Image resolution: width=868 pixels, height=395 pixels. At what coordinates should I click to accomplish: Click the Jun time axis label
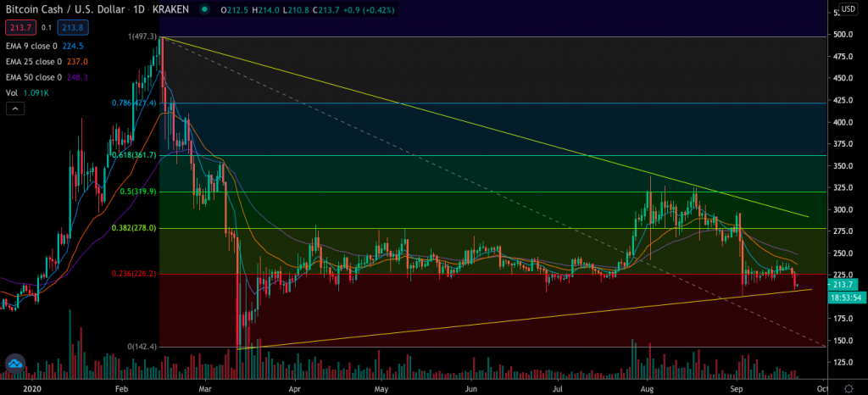point(470,388)
